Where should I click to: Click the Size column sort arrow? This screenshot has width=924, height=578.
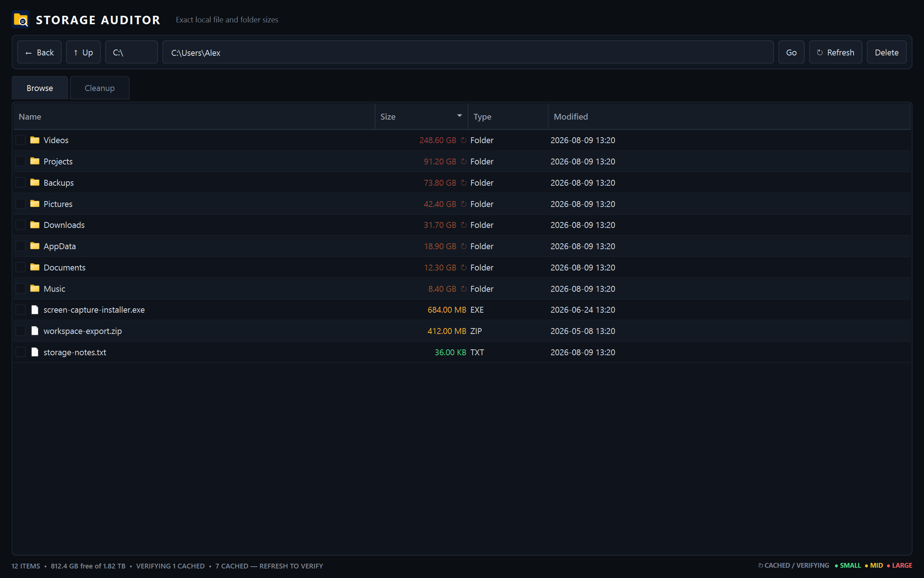pos(459,116)
